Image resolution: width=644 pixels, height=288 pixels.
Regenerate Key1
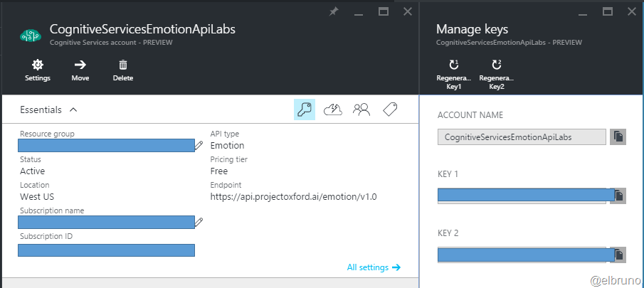pyautogui.click(x=454, y=72)
